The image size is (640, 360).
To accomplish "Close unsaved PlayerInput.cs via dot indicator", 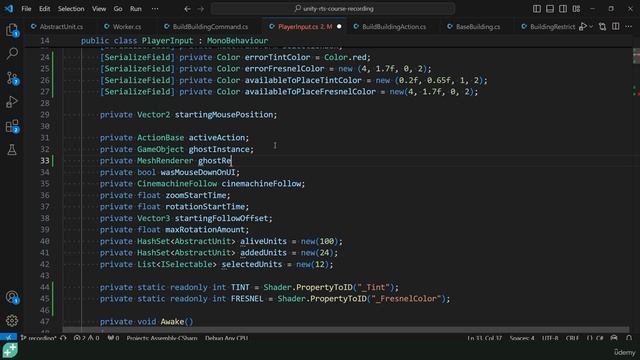I will point(339,27).
